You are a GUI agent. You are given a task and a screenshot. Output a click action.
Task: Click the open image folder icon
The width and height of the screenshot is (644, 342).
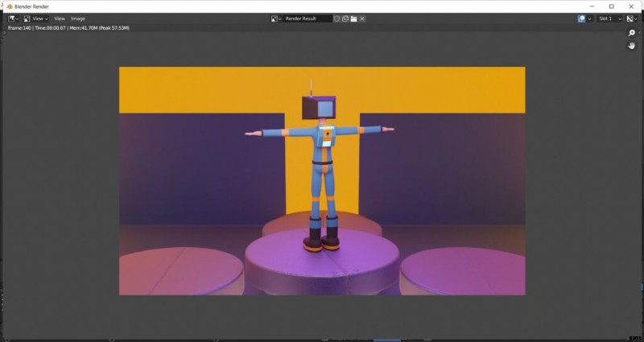(353, 19)
